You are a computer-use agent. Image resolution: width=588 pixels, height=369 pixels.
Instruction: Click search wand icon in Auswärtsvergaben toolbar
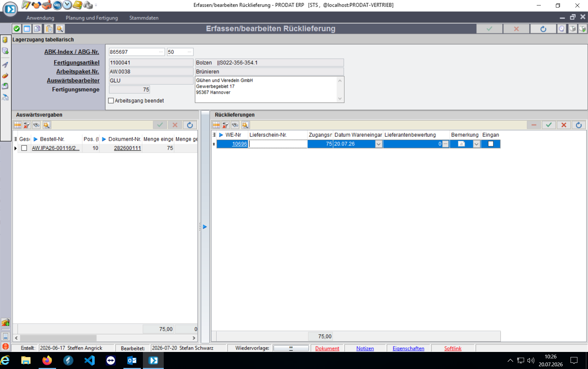click(x=47, y=125)
